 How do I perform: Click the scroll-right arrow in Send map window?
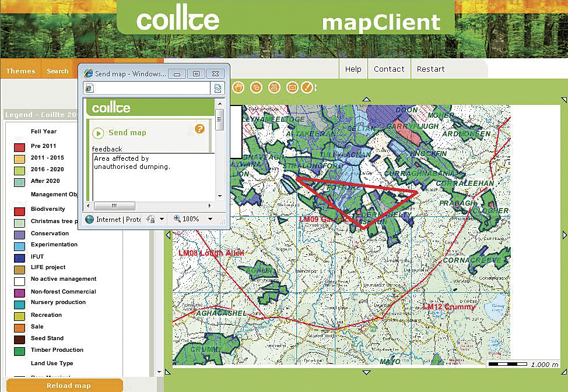pos(209,206)
